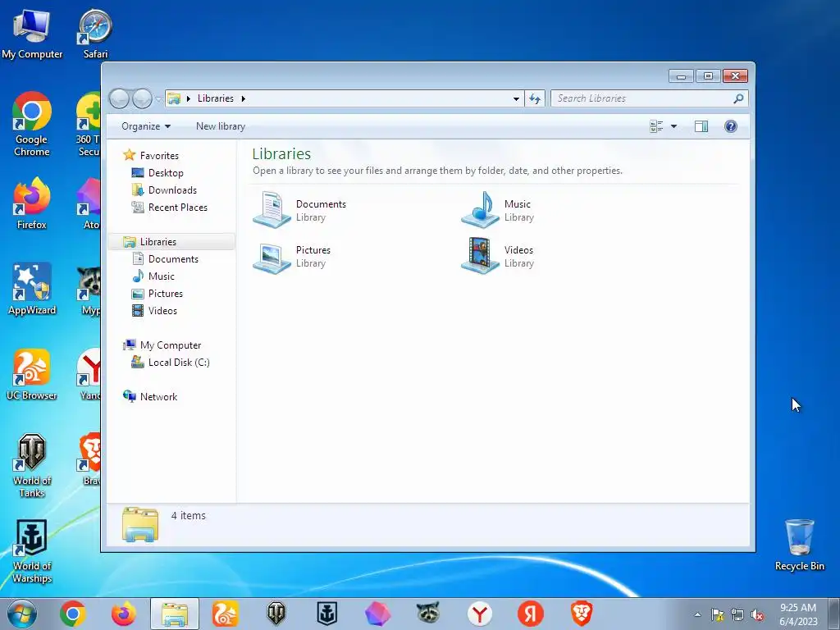
Task: Open the red Yandex Я taskbar icon
Action: pyautogui.click(x=531, y=614)
